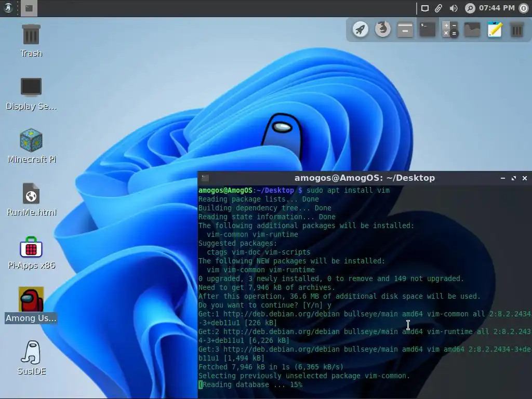Open the magnifier search in the panel

(470, 8)
